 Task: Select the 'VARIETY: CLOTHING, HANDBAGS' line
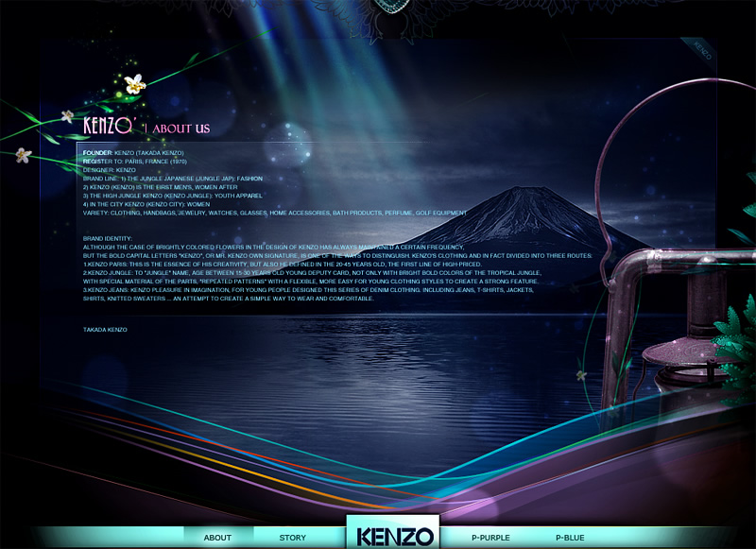[275, 213]
